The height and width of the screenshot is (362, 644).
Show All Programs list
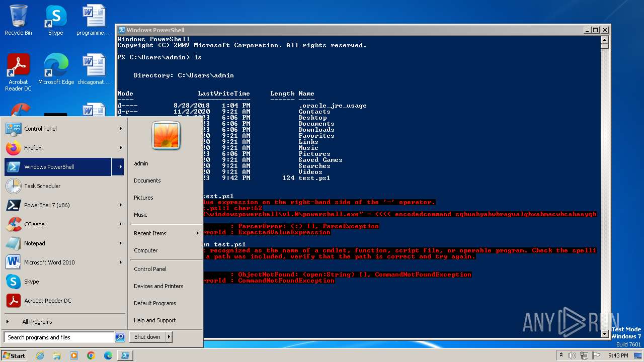[64, 322]
